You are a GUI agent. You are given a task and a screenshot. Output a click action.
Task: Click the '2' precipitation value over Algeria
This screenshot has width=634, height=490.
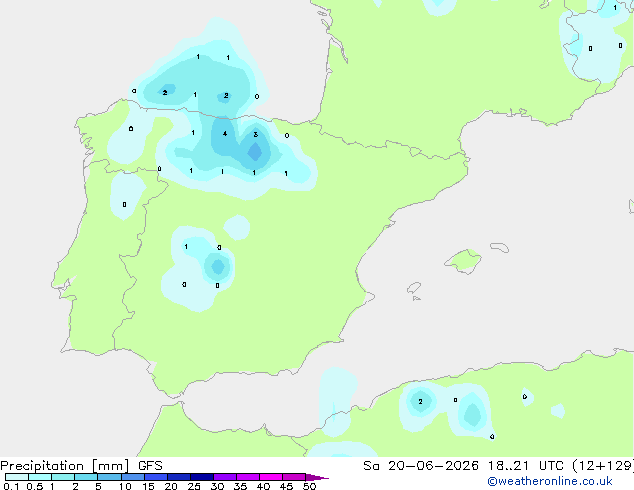tap(421, 401)
